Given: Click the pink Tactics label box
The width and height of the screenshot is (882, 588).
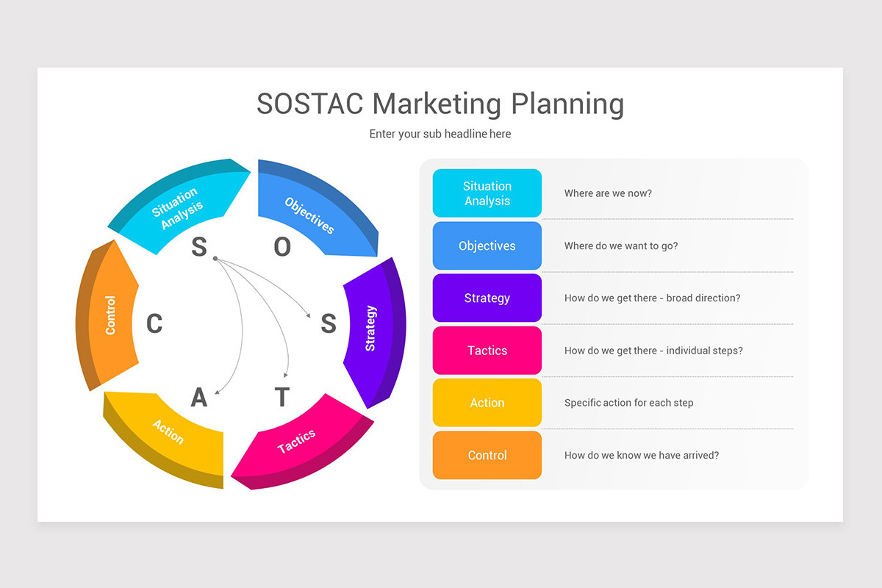Looking at the screenshot, I should (487, 351).
